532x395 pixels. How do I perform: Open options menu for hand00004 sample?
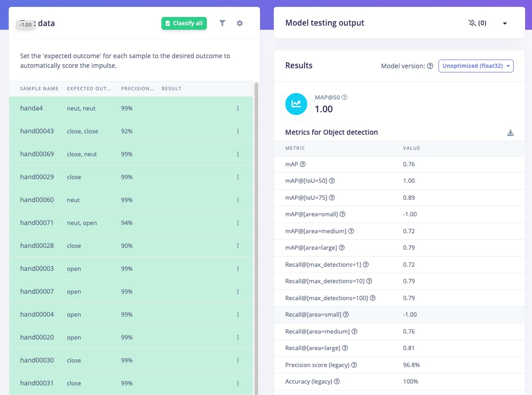[x=238, y=314]
